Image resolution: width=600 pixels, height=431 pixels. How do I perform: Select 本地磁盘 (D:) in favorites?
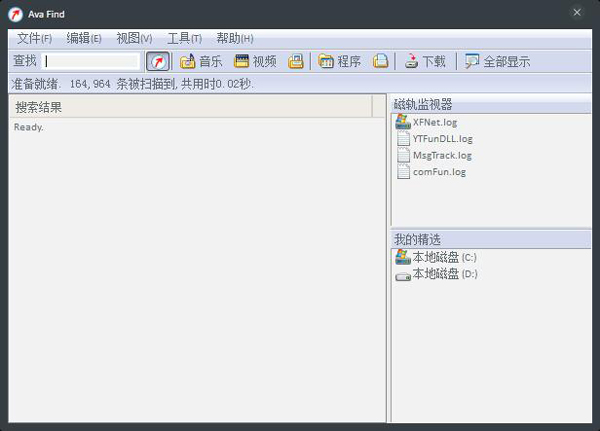coord(445,274)
